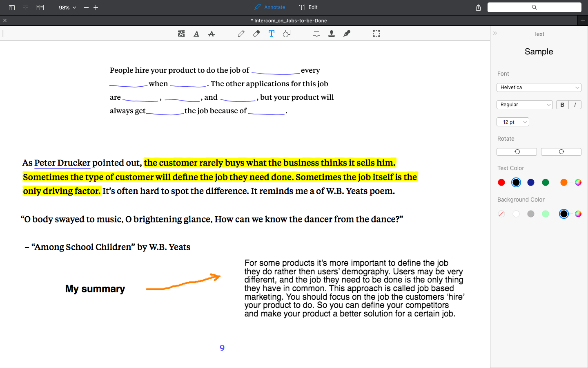Set background color to black
Viewport: 588px width, 368px height.
[564, 214]
